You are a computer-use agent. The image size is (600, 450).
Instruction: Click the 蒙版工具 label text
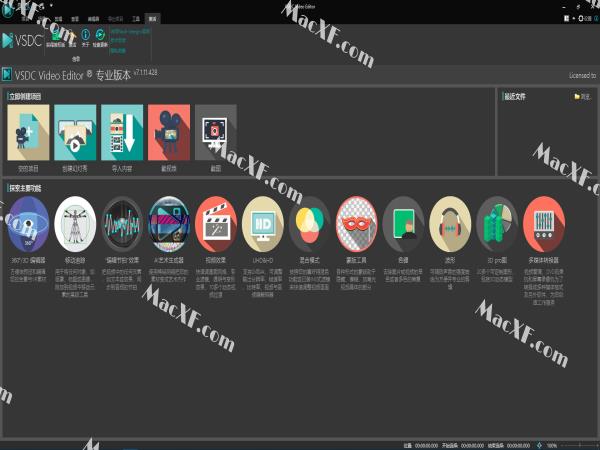pyautogui.click(x=356, y=260)
